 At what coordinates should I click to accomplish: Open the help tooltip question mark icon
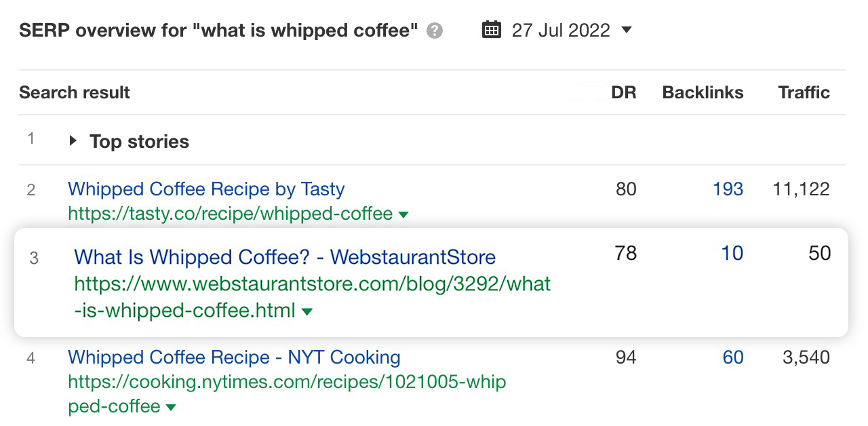(x=434, y=31)
